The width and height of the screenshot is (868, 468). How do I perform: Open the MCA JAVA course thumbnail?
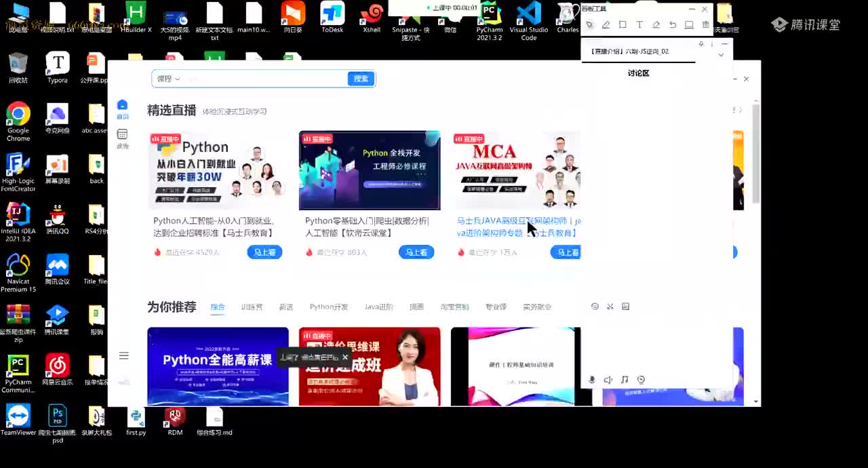point(517,170)
